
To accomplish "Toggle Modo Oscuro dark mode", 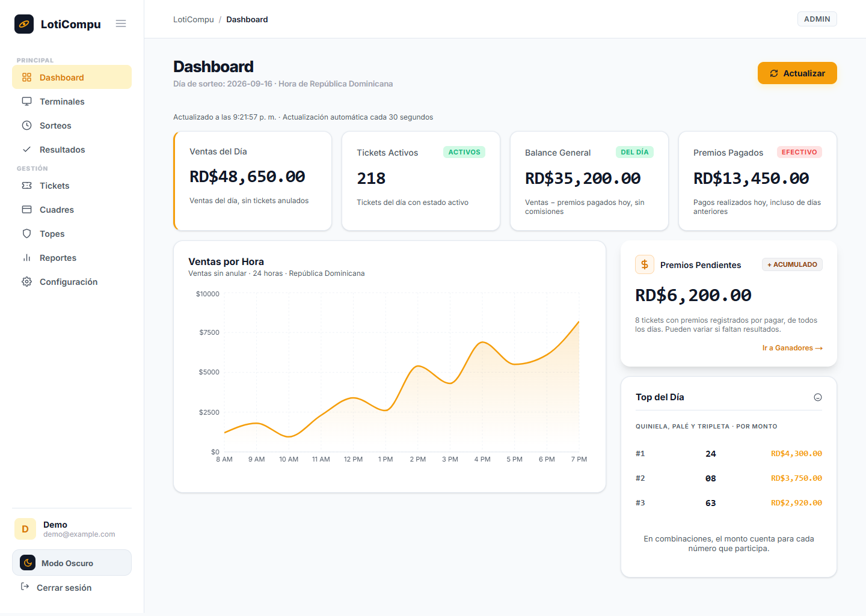I will pos(72,563).
